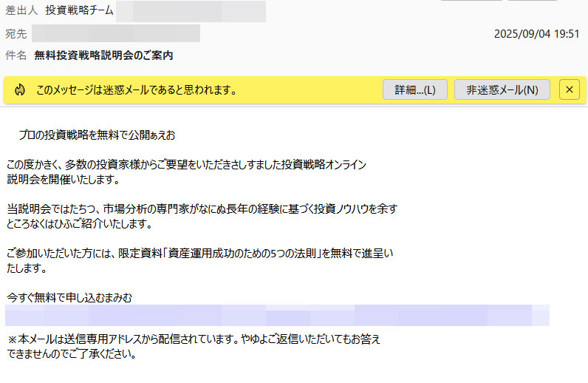Click the blurred signup link below 今すぐ無料で申し込む
Viewport: 588px width, 383px height.
(277, 315)
